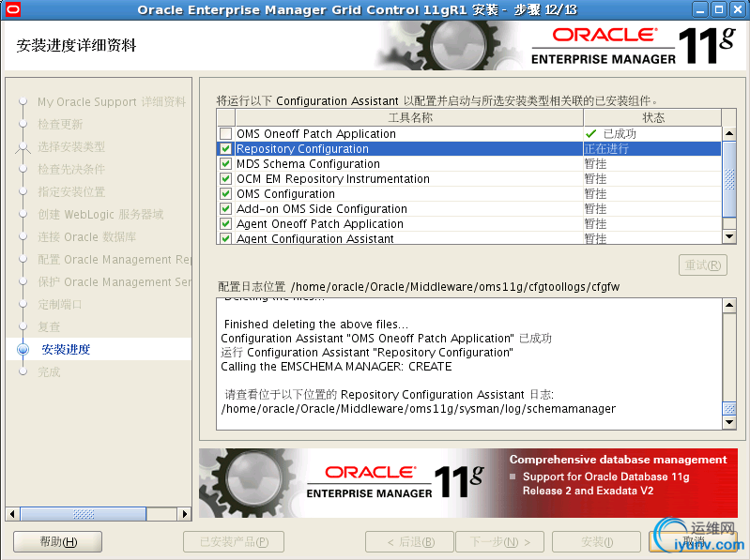
Task: Click the 配置日志位置 cfgfw path text
Action: click(455, 287)
